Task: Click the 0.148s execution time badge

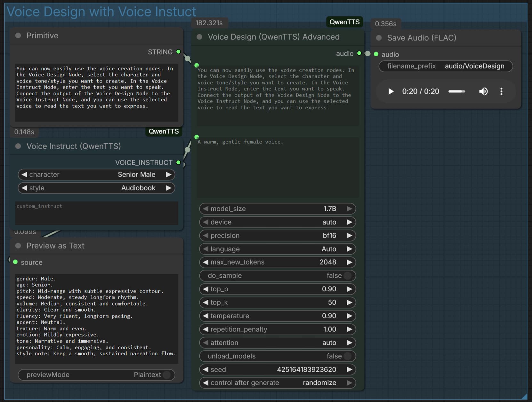Action: click(x=24, y=132)
